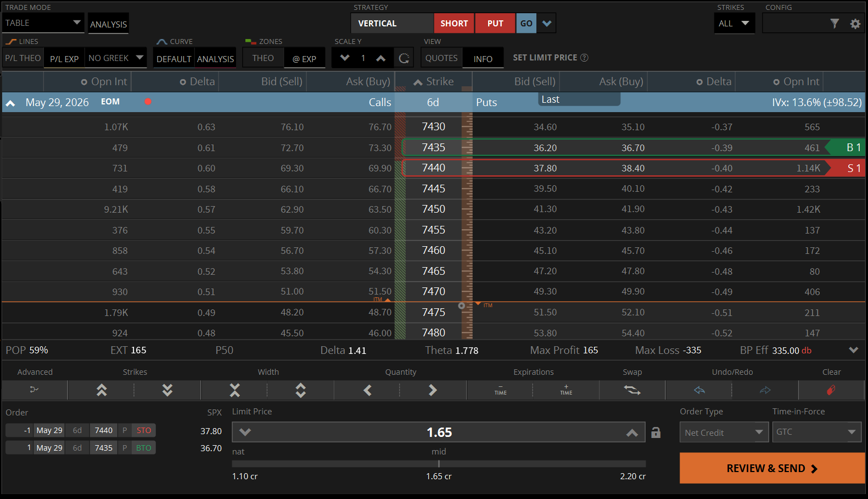
Task: Undo the last order change
Action: click(x=699, y=390)
